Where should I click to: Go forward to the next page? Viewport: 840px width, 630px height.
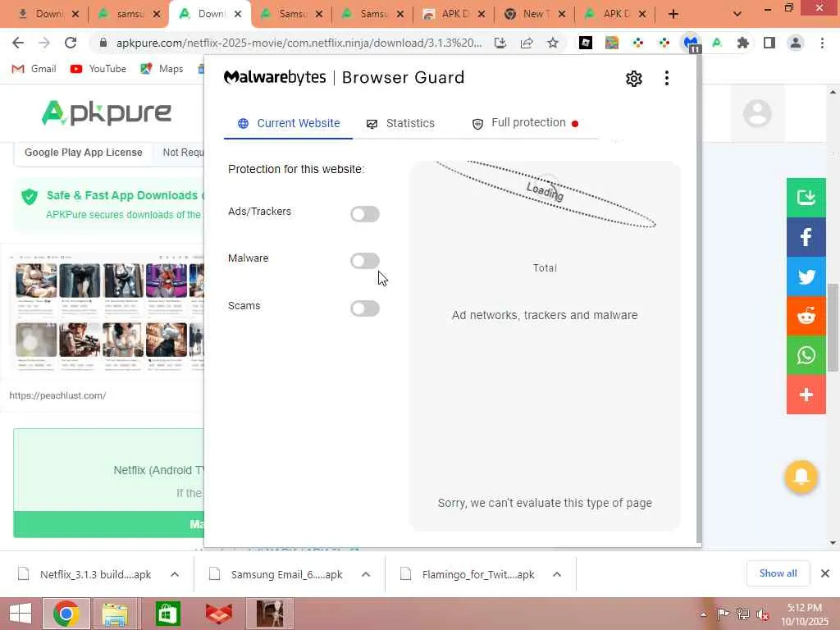click(44, 43)
